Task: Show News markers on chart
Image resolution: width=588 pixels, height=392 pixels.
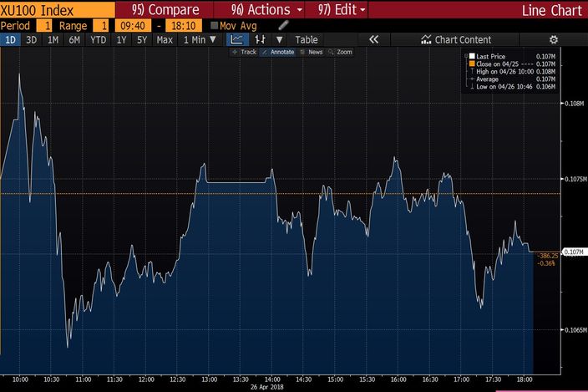Action: tap(312, 52)
